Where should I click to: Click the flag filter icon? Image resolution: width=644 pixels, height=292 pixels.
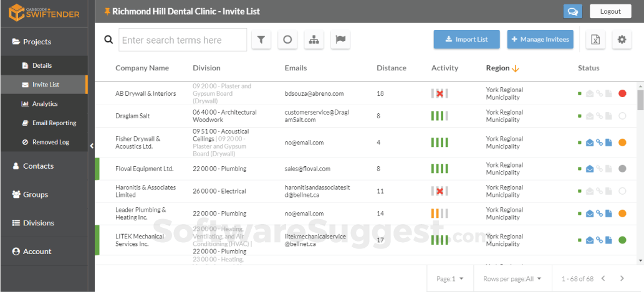tap(340, 40)
